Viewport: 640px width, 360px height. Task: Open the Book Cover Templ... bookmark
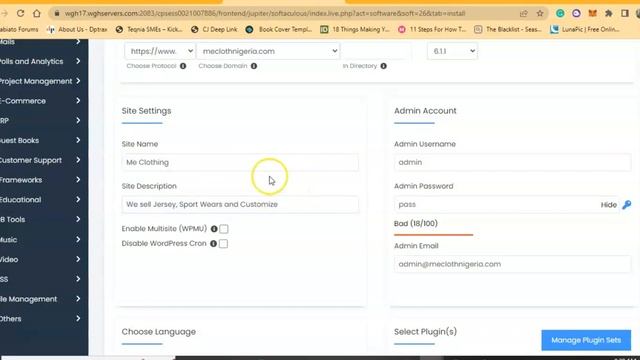point(279,29)
